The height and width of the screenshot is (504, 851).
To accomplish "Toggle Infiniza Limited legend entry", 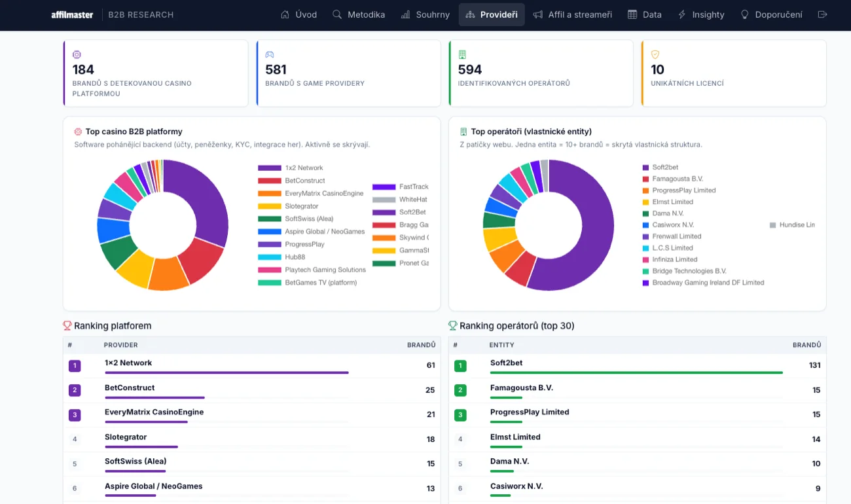I will coord(670,260).
